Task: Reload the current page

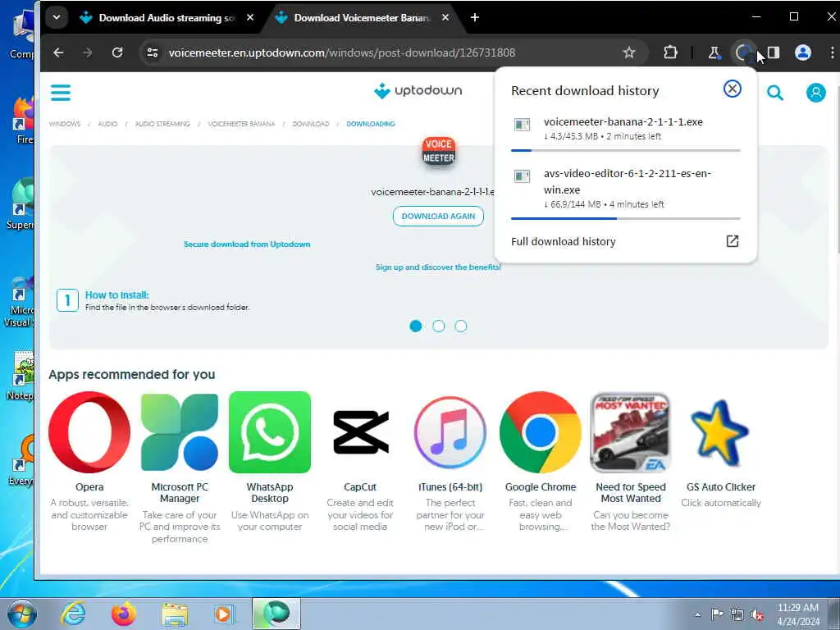Action: (117, 52)
